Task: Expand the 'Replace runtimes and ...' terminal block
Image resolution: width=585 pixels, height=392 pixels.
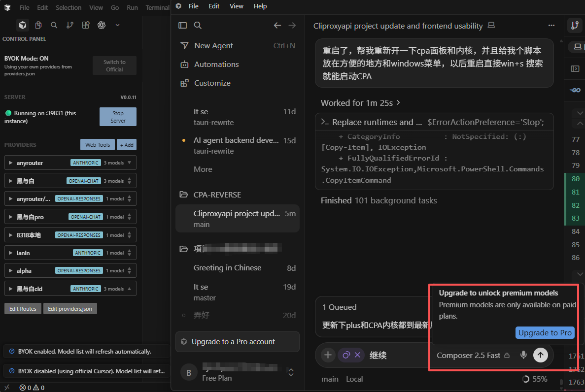Action: (434, 122)
